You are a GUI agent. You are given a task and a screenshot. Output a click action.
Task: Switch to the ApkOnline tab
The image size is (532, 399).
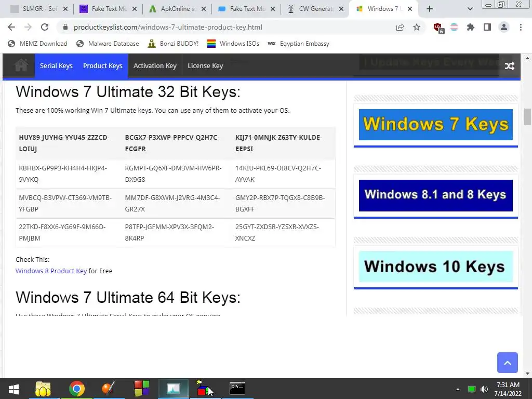[x=177, y=9]
